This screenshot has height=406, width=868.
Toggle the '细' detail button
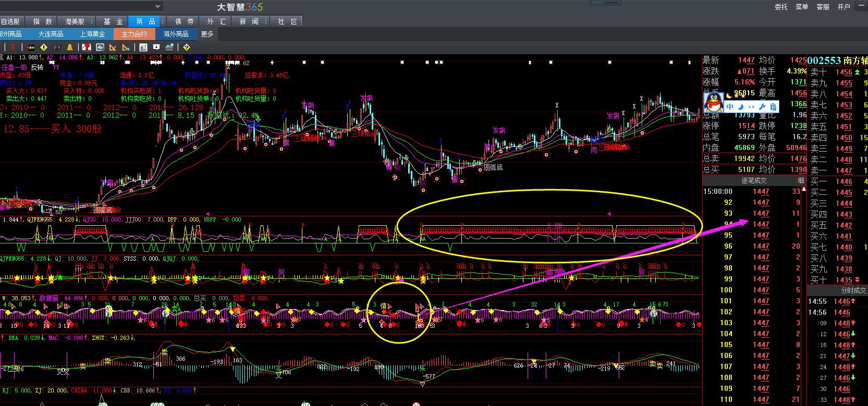point(801,180)
